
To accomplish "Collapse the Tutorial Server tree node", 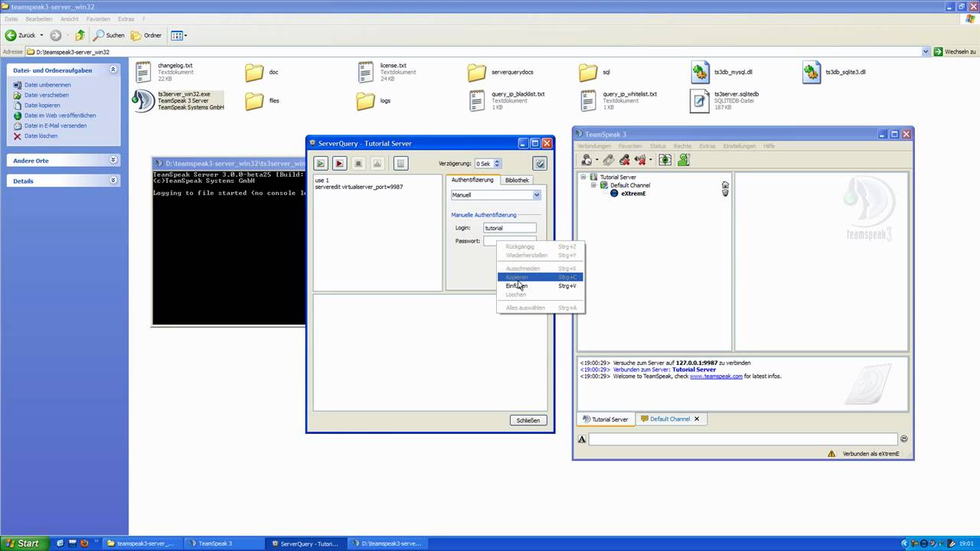I will pyautogui.click(x=583, y=177).
